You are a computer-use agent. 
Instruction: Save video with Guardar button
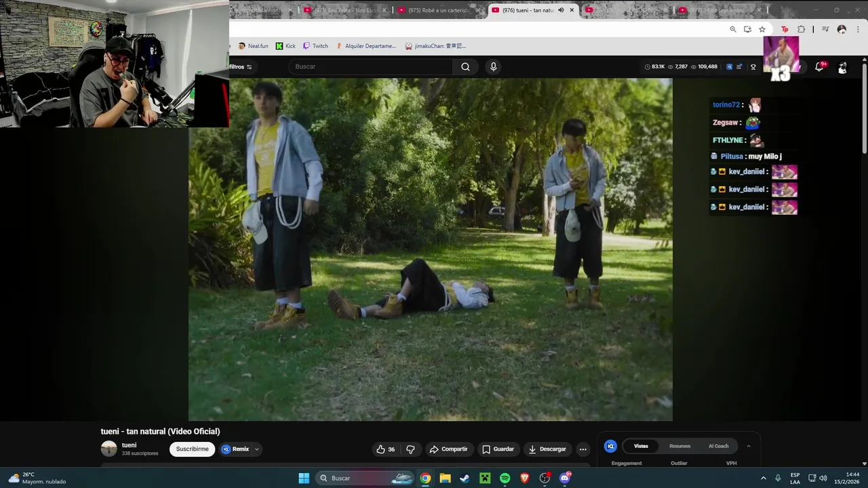(x=498, y=449)
